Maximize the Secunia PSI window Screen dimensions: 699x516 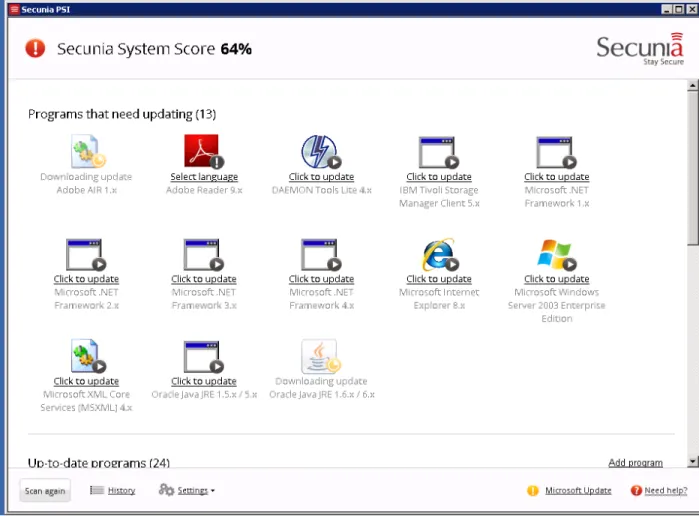click(x=678, y=9)
